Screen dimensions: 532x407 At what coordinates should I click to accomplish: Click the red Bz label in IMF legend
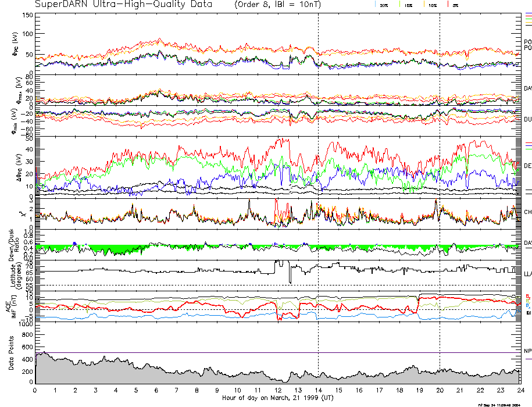(x=528, y=295)
